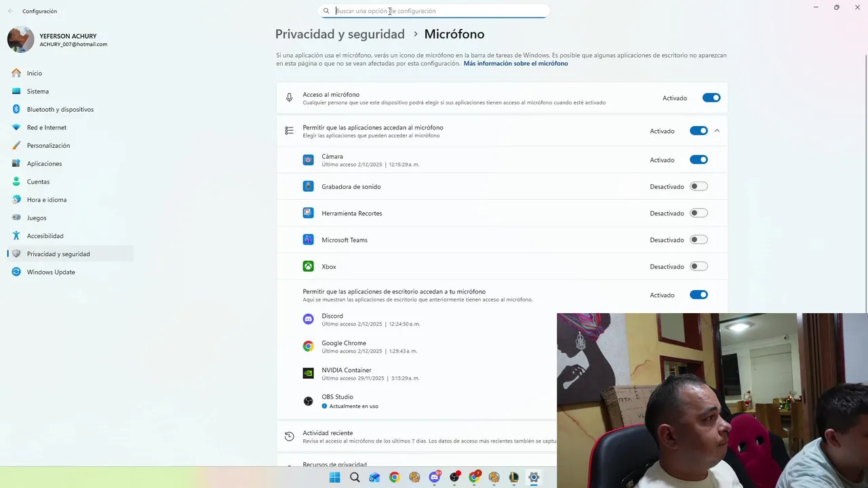Select Privacidad y seguridad in sidebar
The width and height of the screenshot is (868, 488).
point(71,254)
